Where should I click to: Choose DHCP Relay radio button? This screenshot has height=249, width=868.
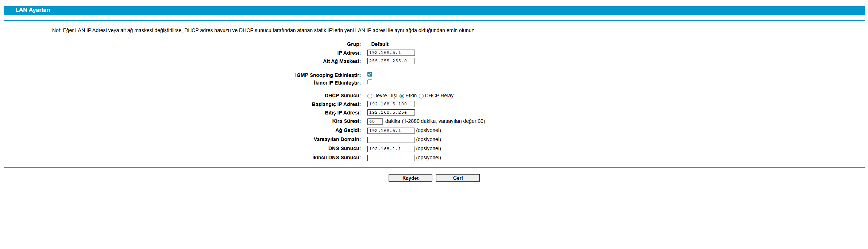(x=421, y=96)
